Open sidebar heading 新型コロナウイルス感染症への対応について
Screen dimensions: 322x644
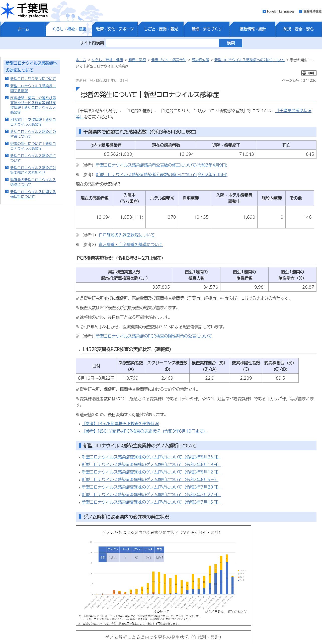coord(32,66)
